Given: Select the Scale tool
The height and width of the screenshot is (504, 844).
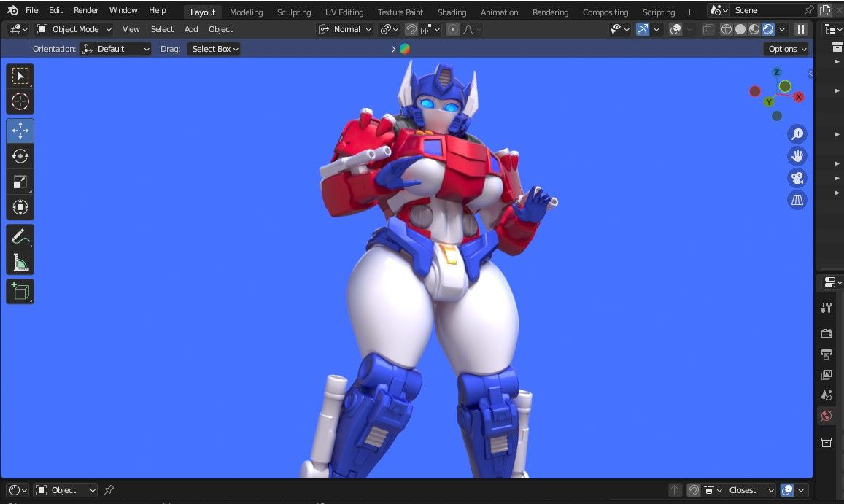Looking at the screenshot, I should click(20, 182).
